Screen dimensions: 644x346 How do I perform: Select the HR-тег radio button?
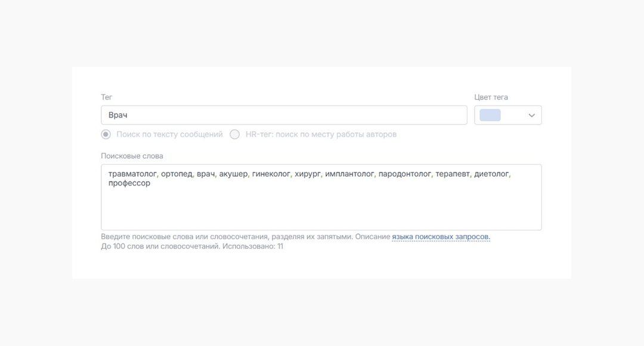[x=235, y=134]
